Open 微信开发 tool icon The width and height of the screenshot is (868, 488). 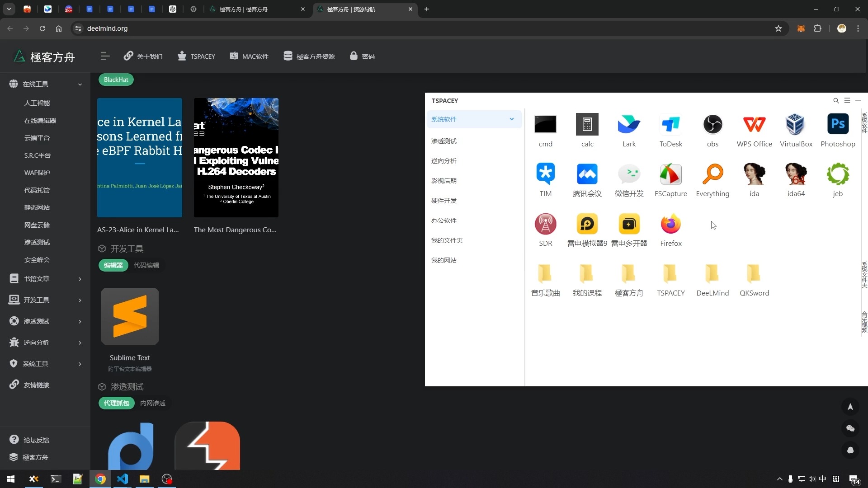coord(629,174)
